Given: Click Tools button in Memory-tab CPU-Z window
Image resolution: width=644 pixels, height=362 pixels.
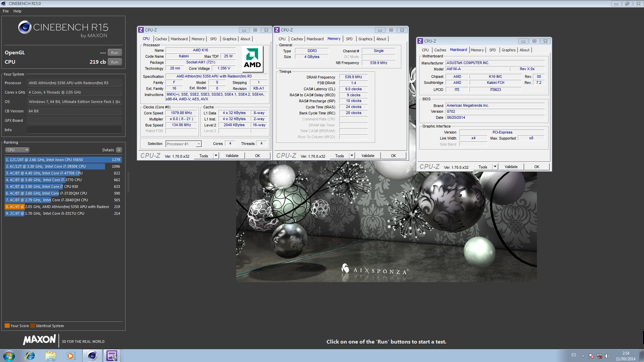Looking at the screenshot, I should click(x=340, y=156).
